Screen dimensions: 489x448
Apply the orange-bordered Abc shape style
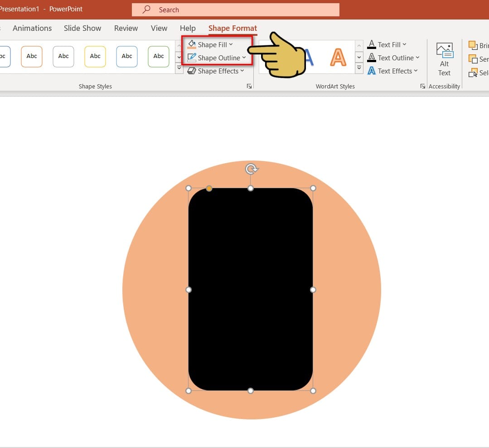[x=32, y=57]
